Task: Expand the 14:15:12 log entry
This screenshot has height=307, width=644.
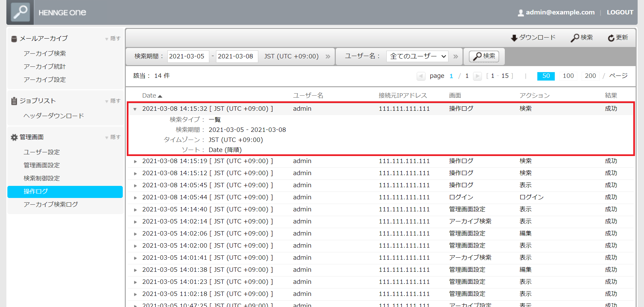Action: coord(136,173)
